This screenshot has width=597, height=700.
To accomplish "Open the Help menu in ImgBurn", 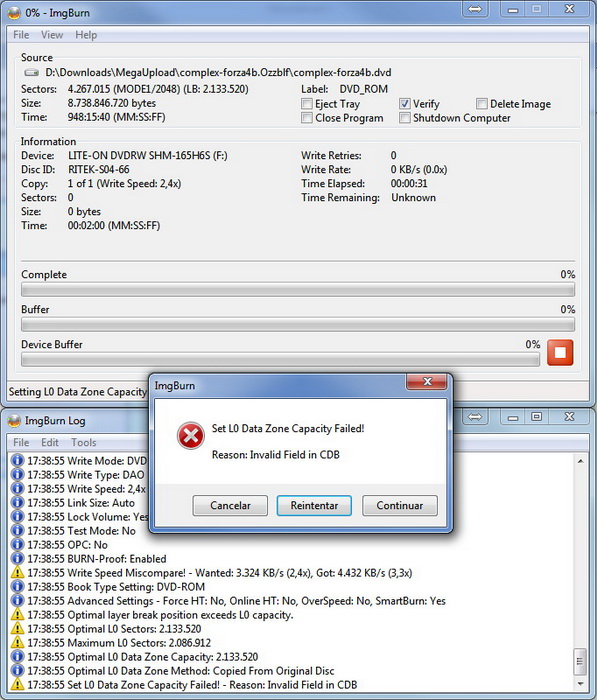I will point(86,35).
